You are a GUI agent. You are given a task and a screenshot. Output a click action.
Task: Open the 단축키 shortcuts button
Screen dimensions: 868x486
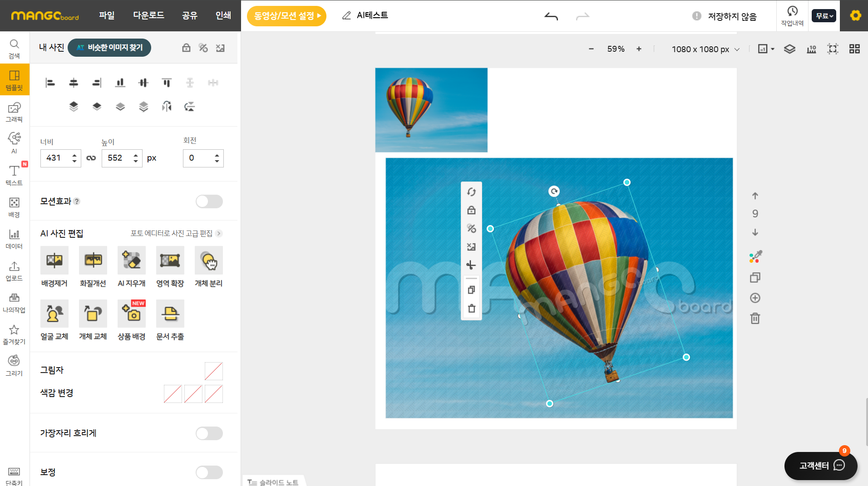(x=15, y=476)
